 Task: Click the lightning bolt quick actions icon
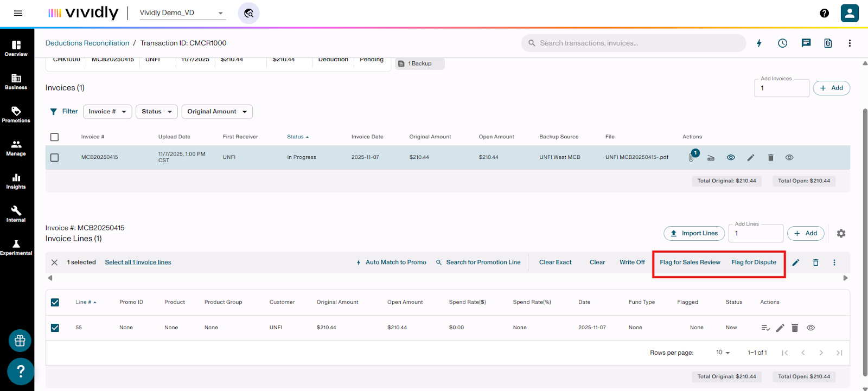(759, 43)
